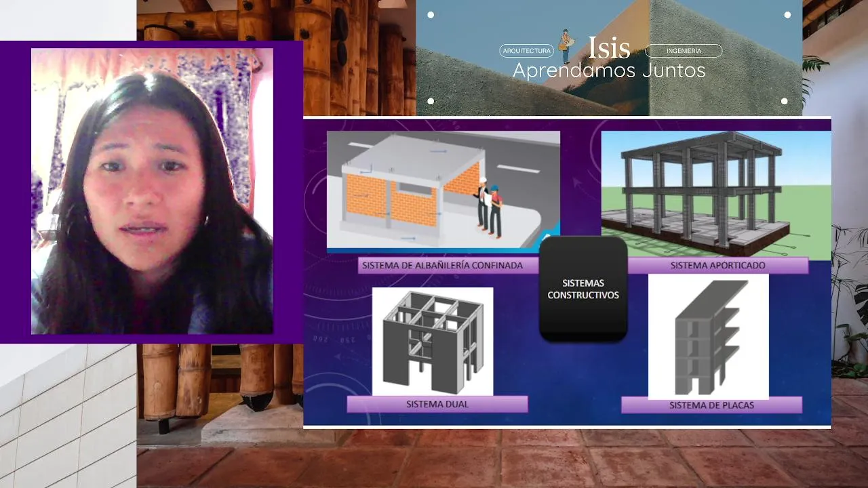This screenshot has width=868, height=488.
Task: Click the presenter webcam video
Action: [x=152, y=191]
